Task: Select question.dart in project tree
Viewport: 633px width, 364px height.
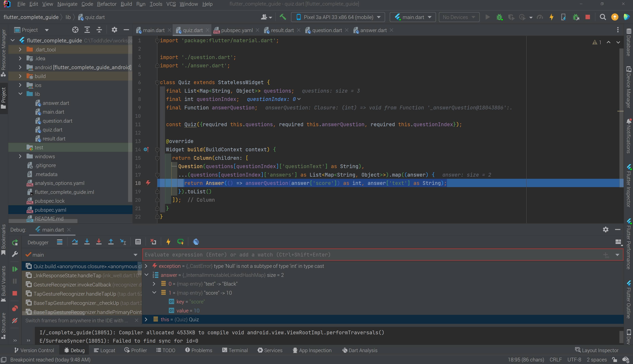Action: click(x=57, y=121)
